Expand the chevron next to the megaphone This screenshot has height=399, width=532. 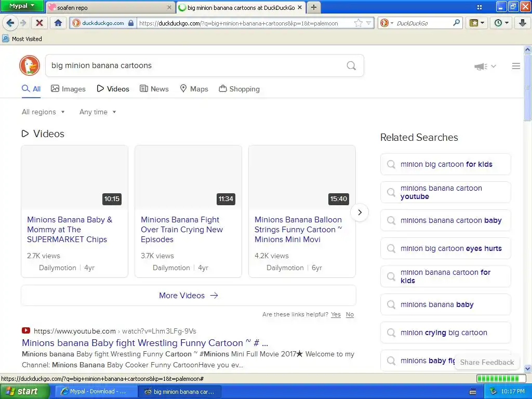(494, 66)
